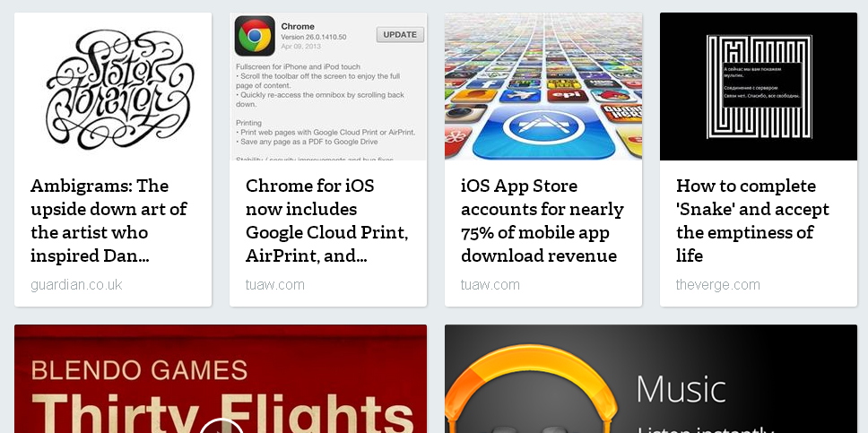Open the How to complete 'Snake' headline
The image size is (868, 433).
[753, 221]
